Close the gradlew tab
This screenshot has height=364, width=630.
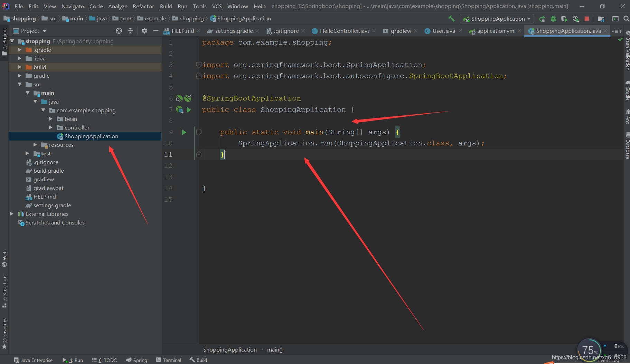416,31
